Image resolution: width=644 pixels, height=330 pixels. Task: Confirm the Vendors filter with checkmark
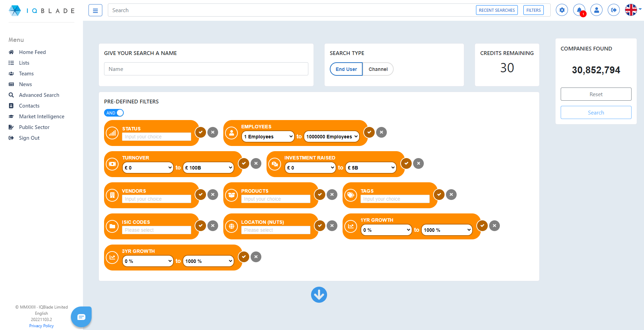pyautogui.click(x=200, y=194)
